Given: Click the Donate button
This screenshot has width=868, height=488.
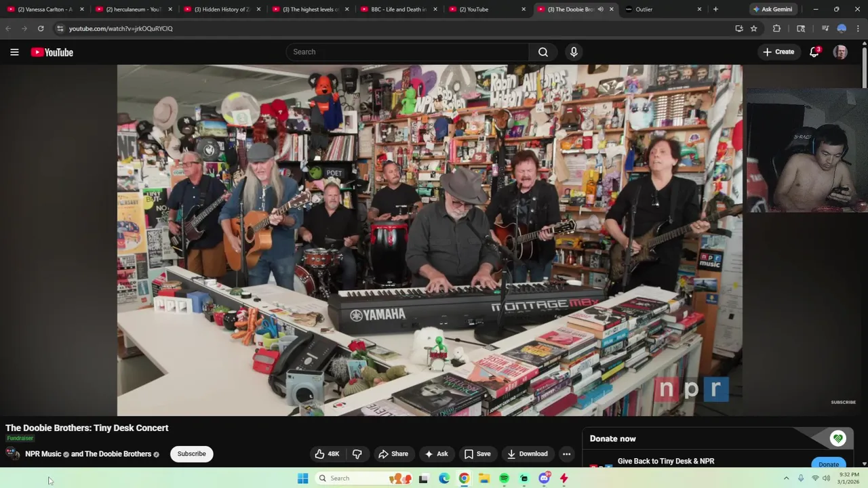Looking at the screenshot, I should (x=829, y=464).
